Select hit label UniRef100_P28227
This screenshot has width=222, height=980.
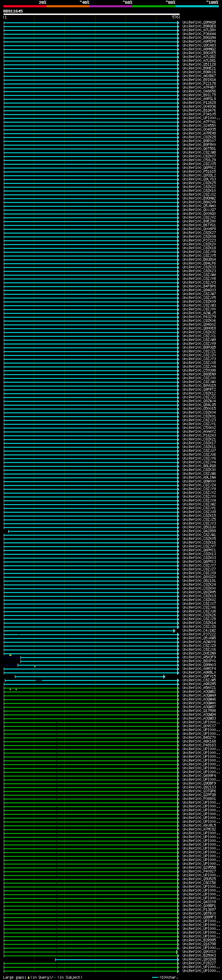pyautogui.click(x=199, y=963)
